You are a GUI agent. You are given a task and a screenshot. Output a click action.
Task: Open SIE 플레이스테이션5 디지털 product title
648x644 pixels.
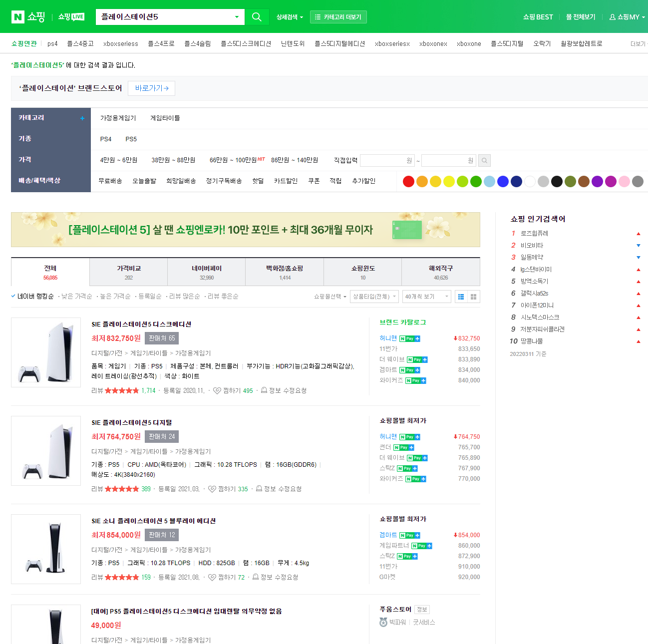pos(132,423)
